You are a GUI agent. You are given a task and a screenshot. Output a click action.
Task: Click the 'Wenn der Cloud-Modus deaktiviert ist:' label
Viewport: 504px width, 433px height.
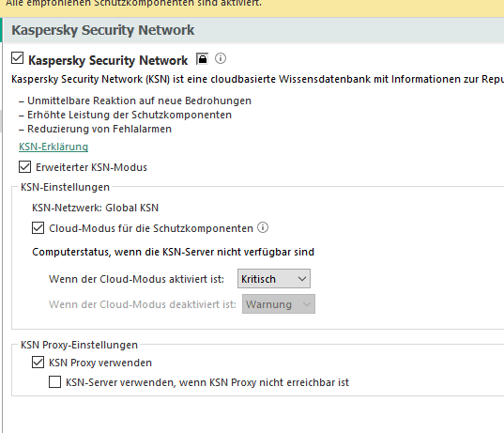coord(143,304)
